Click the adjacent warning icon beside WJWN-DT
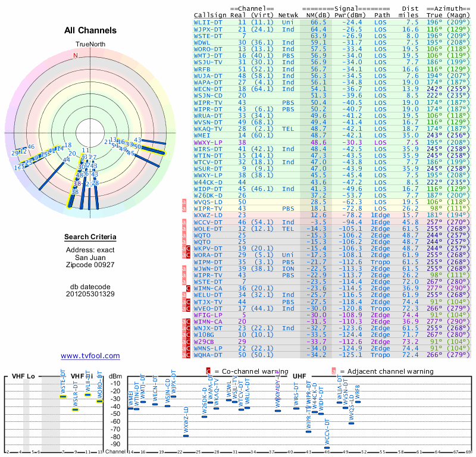This screenshot has width=476, height=457. coord(184,268)
